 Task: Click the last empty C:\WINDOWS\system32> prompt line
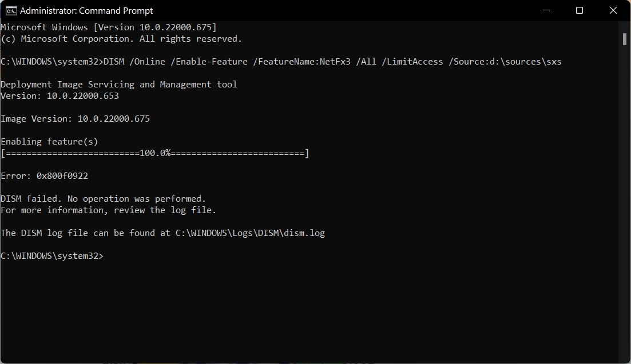(52, 256)
